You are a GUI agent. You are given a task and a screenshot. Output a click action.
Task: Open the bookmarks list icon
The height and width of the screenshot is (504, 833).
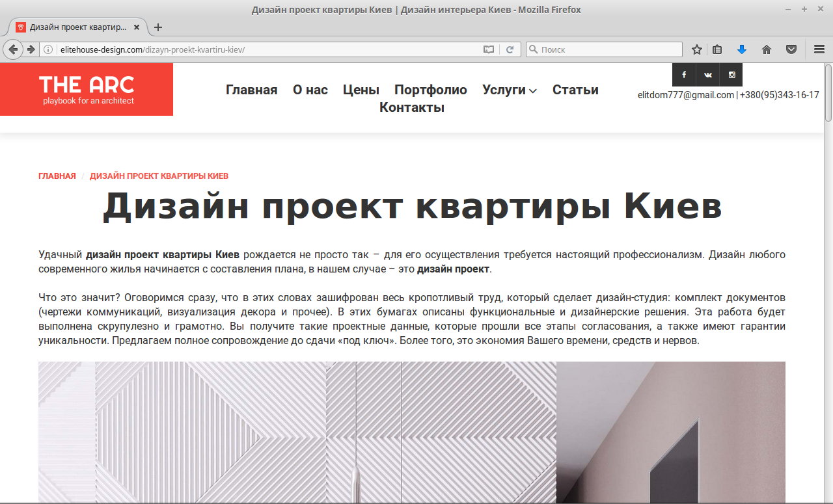[x=717, y=49]
